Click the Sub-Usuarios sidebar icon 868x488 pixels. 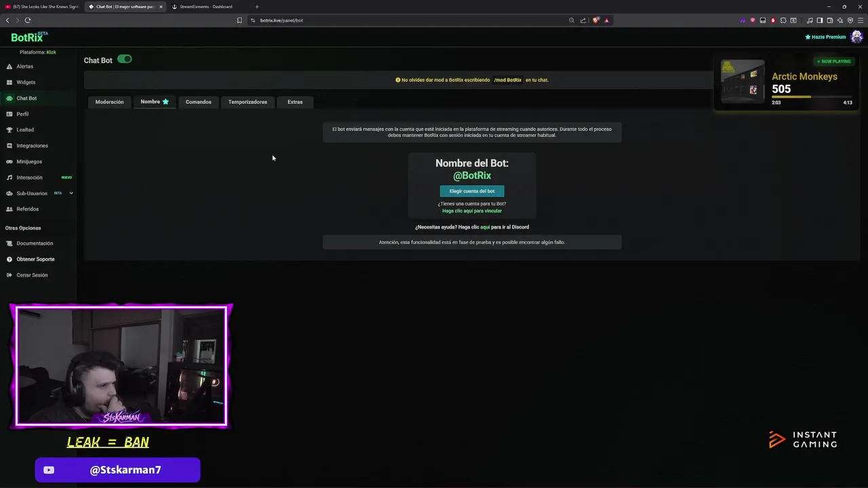pyautogui.click(x=9, y=193)
